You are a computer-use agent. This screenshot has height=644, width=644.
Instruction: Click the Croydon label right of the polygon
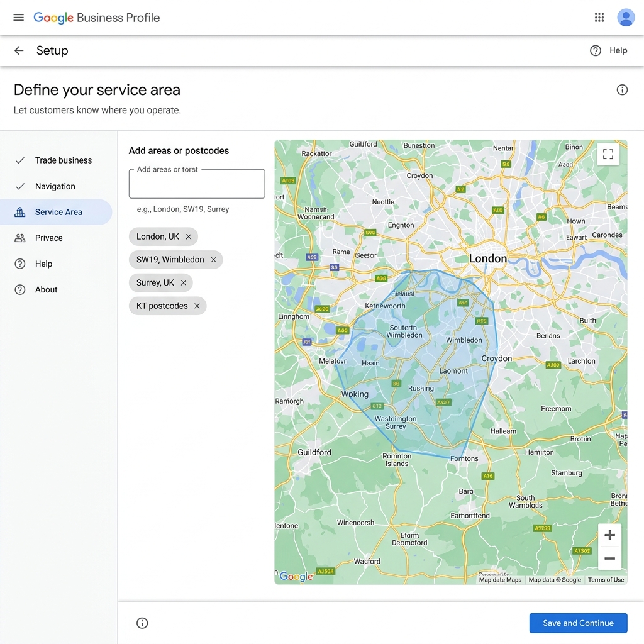(497, 358)
